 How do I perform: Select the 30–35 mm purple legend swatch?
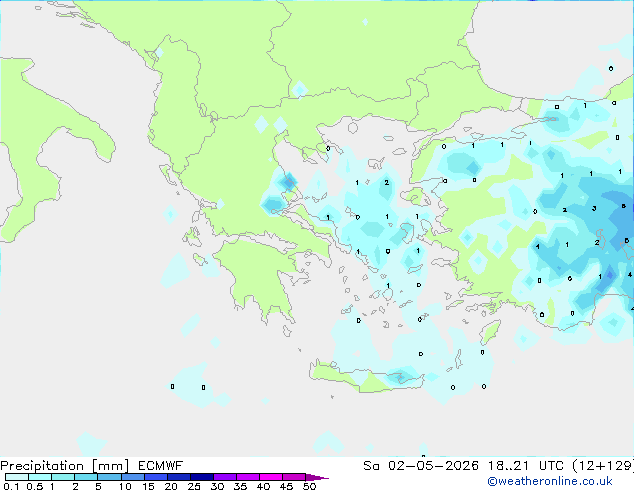click(224, 477)
